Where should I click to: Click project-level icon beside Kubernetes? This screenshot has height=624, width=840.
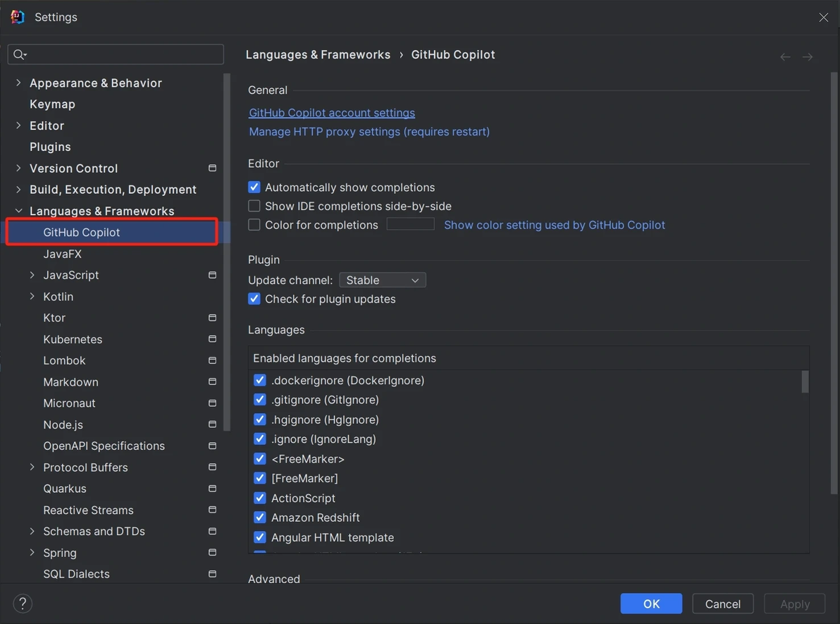click(x=212, y=339)
